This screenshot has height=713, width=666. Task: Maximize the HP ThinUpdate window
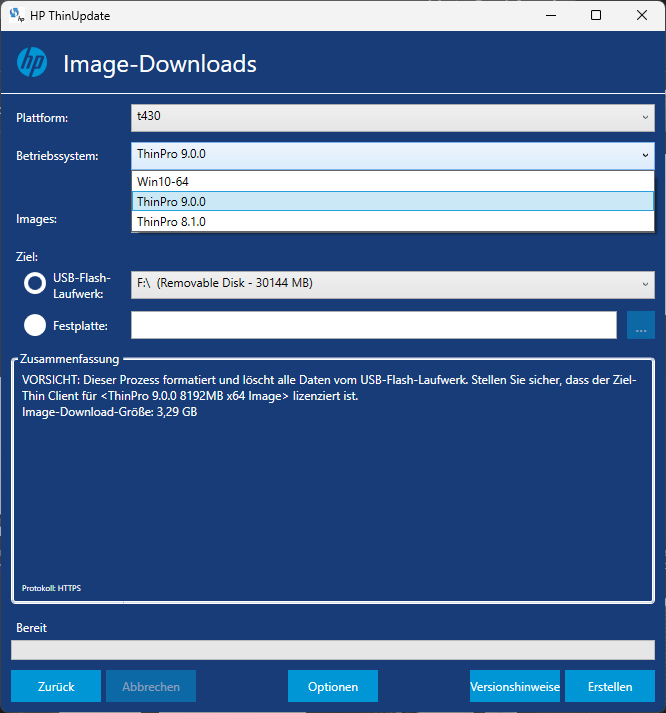coord(596,15)
